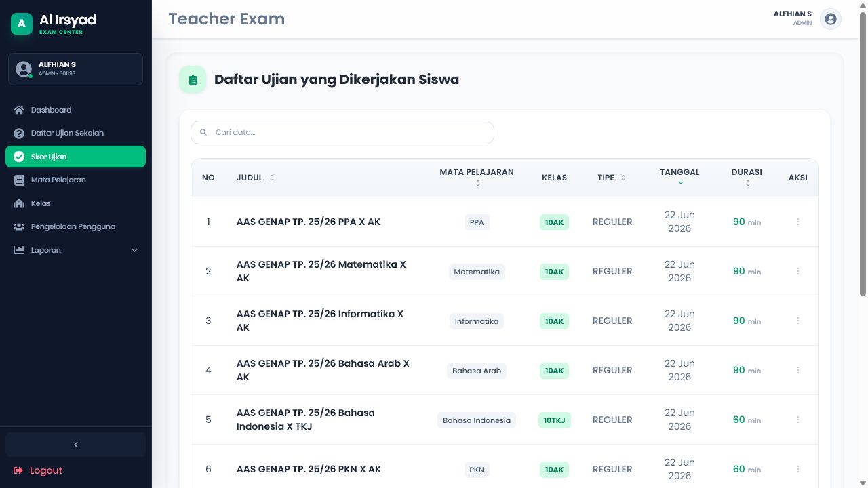Click the ALFHIAN S sidebar profile card

click(75, 69)
